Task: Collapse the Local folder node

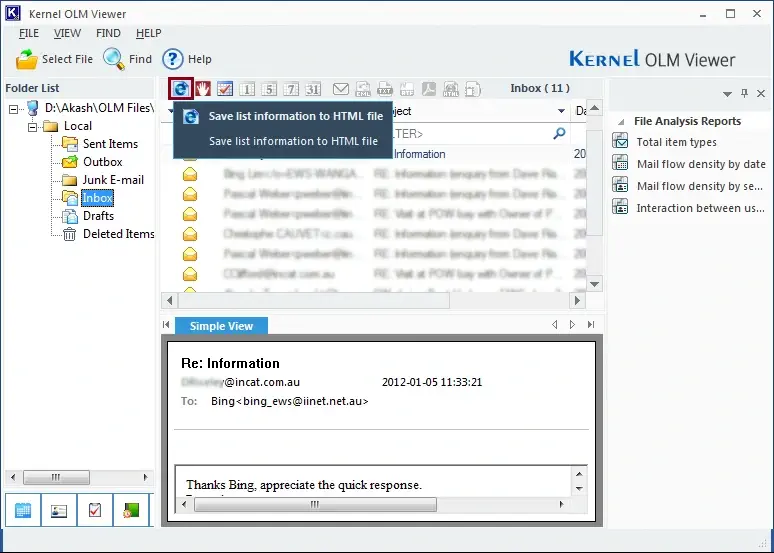Action: (33, 127)
